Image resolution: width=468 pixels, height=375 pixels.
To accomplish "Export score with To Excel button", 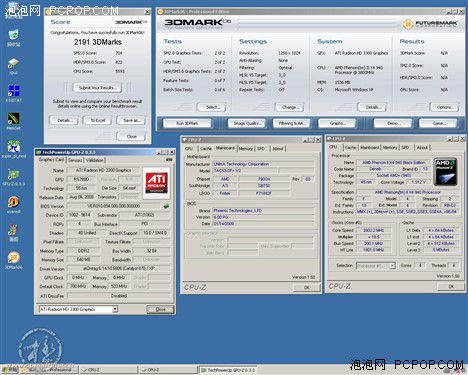I will (x=98, y=120).
